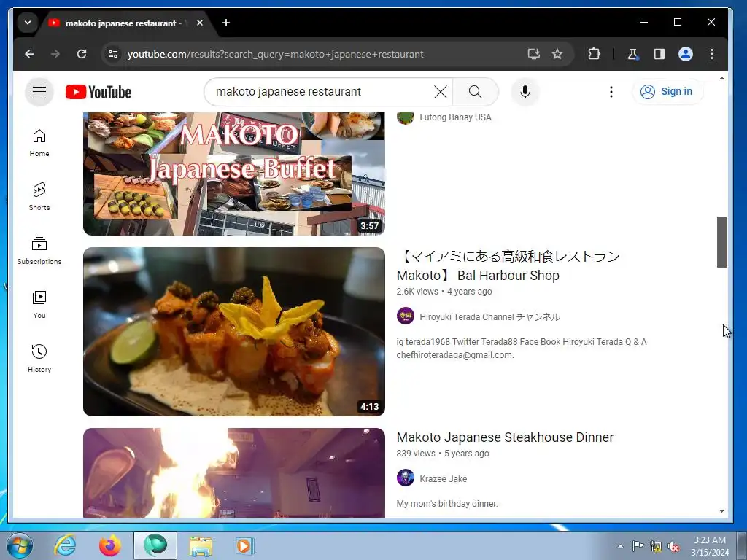Open YouTube settings three-dot menu

click(x=611, y=92)
